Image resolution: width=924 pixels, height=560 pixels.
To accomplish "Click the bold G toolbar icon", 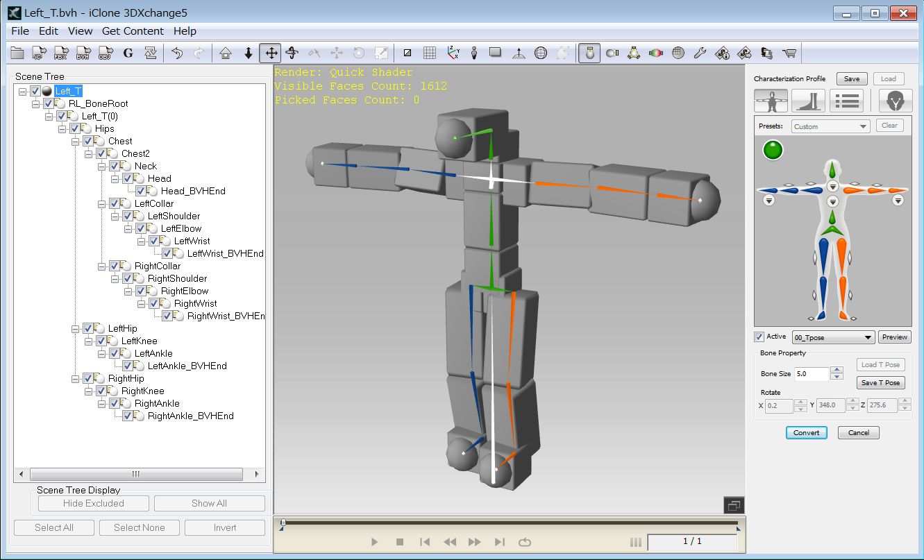I will pyautogui.click(x=128, y=53).
